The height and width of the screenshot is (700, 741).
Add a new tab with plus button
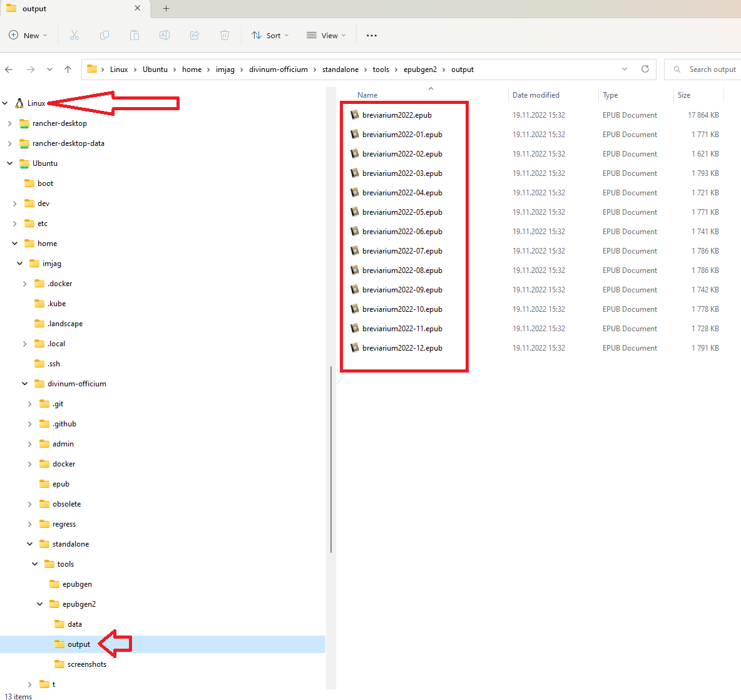(x=166, y=9)
